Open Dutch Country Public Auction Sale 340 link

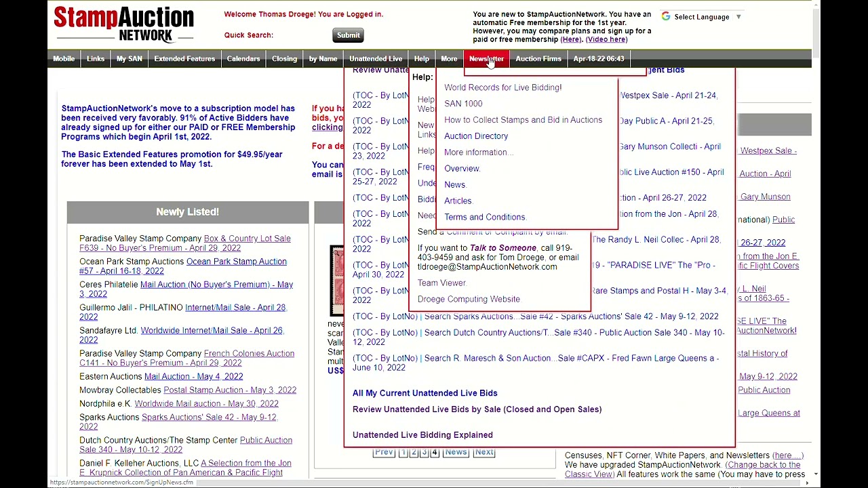coord(186,445)
